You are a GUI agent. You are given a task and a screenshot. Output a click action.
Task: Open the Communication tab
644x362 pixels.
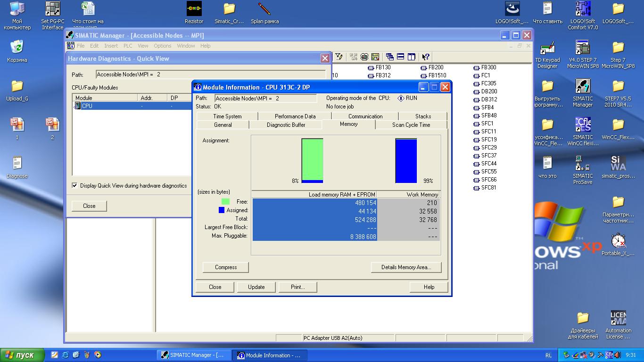pyautogui.click(x=365, y=116)
